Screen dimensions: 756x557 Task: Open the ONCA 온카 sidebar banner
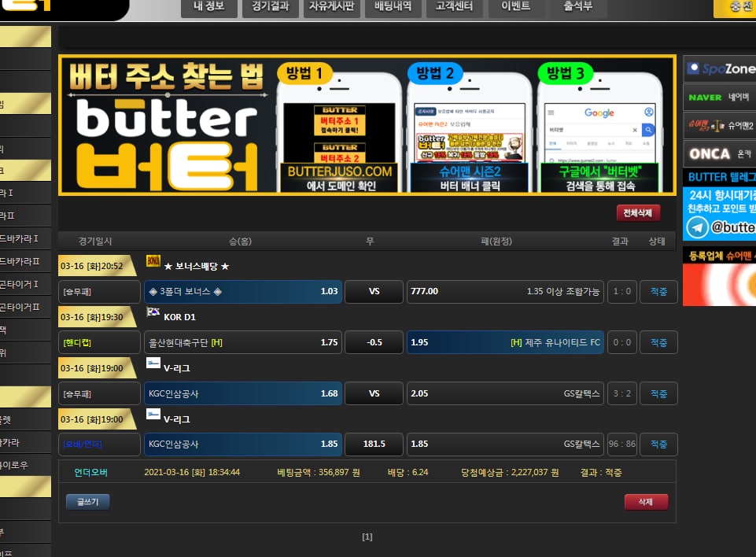pos(719,153)
